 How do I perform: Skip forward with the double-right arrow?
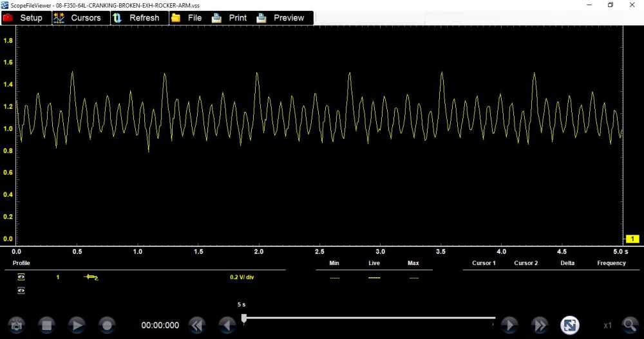539,325
